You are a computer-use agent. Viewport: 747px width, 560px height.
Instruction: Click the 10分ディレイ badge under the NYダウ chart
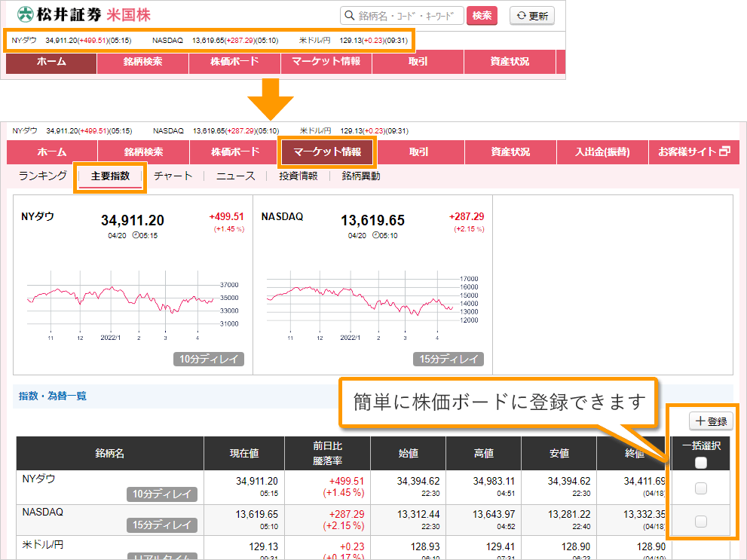[x=209, y=359]
